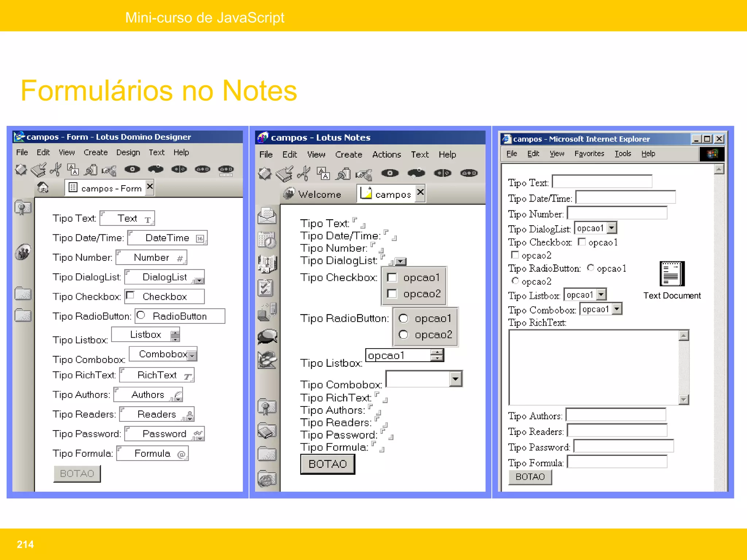Open Tipo Combobox dropdown arrow in Lotus Notes

click(455, 379)
